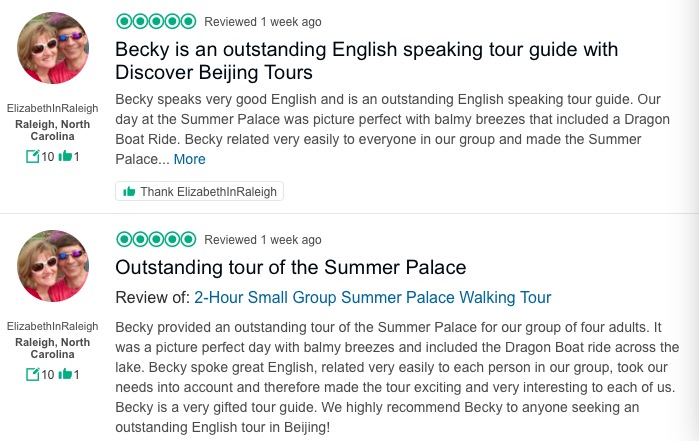Click ElizabethInRaleigh username under second avatar
This screenshot has height=441, width=699.
click(53, 326)
